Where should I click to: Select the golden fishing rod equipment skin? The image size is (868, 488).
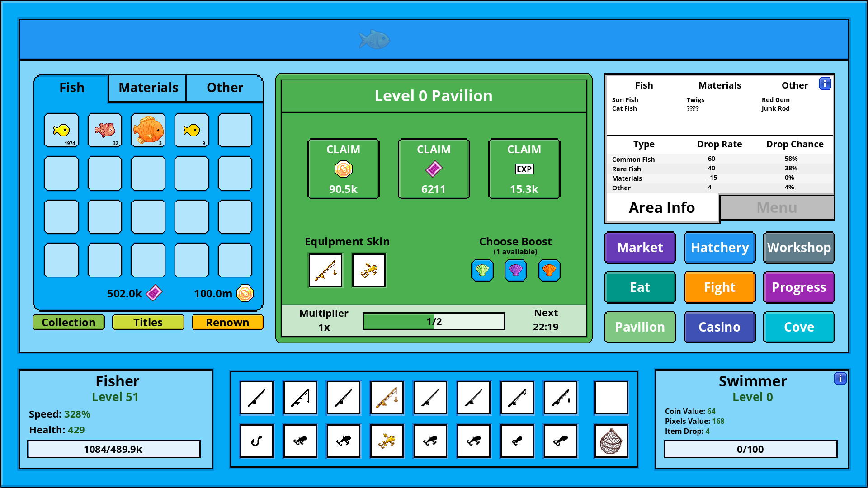click(325, 270)
